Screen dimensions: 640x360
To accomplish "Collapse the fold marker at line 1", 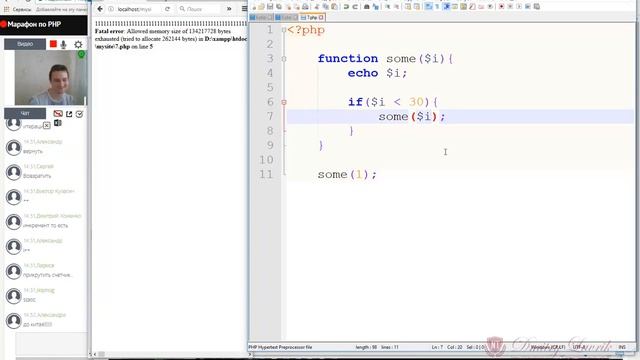I will click(284, 30).
